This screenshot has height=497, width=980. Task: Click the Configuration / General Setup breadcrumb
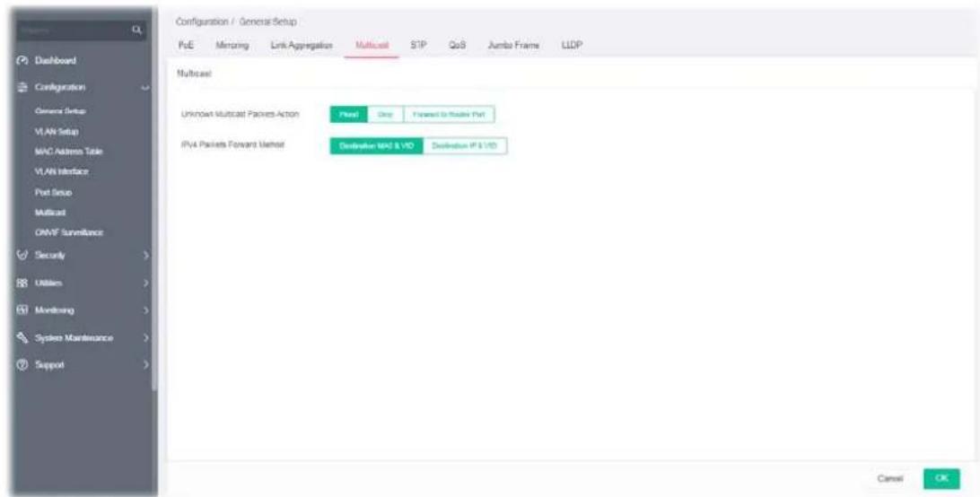236,22
